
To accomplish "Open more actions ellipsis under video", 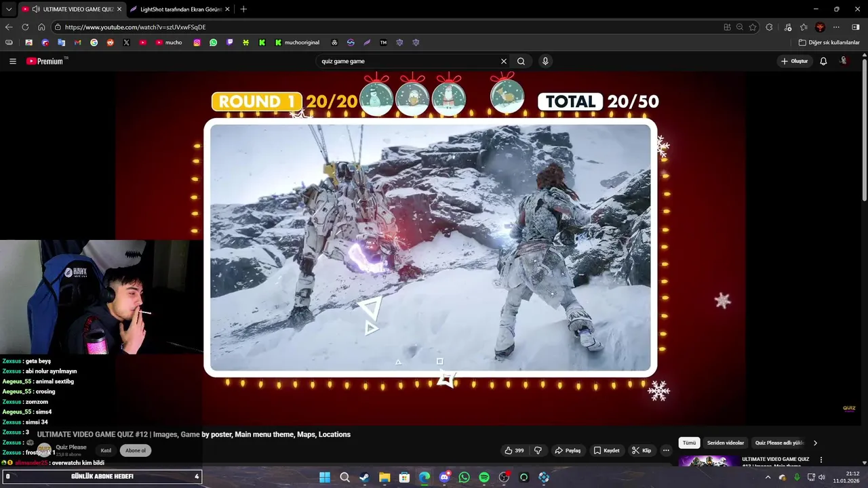I will pyautogui.click(x=666, y=450).
